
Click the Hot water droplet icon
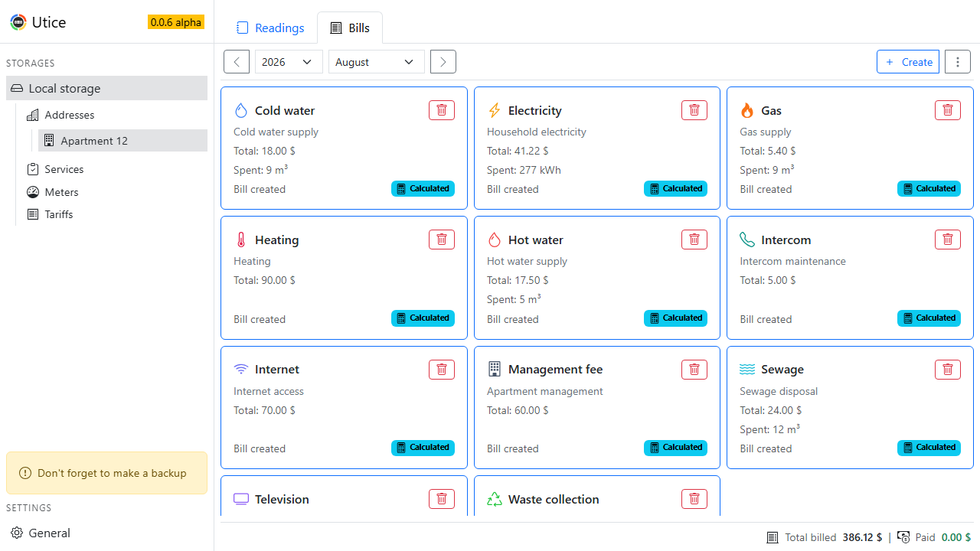(x=495, y=240)
